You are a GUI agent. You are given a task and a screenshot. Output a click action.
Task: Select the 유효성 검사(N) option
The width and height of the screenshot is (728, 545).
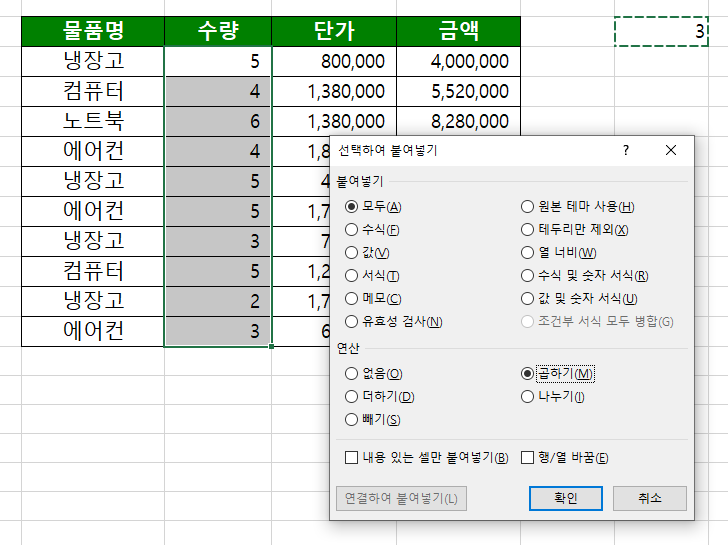point(351,321)
